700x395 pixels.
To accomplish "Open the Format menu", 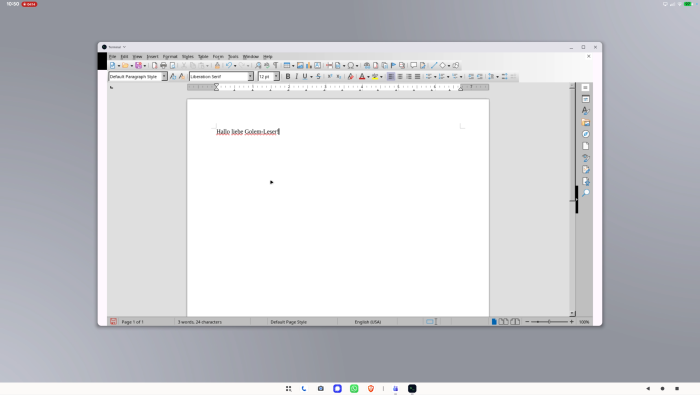I will [x=170, y=57].
